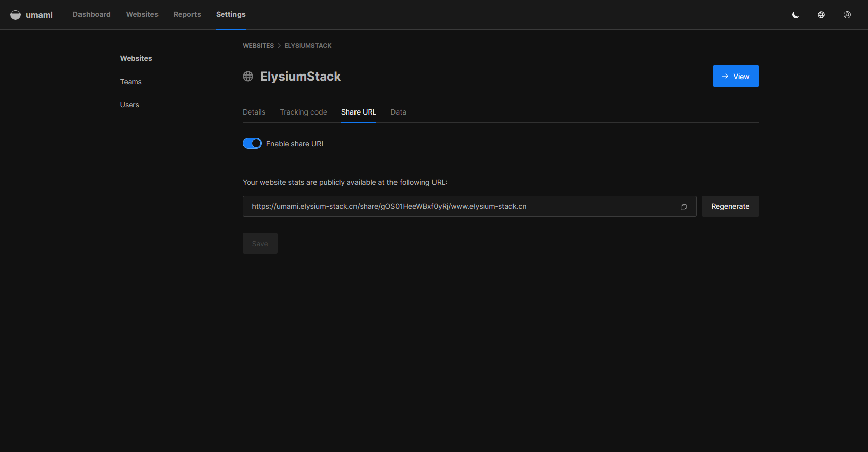Select Settings in top navigation
The image size is (868, 452).
pyautogui.click(x=230, y=14)
